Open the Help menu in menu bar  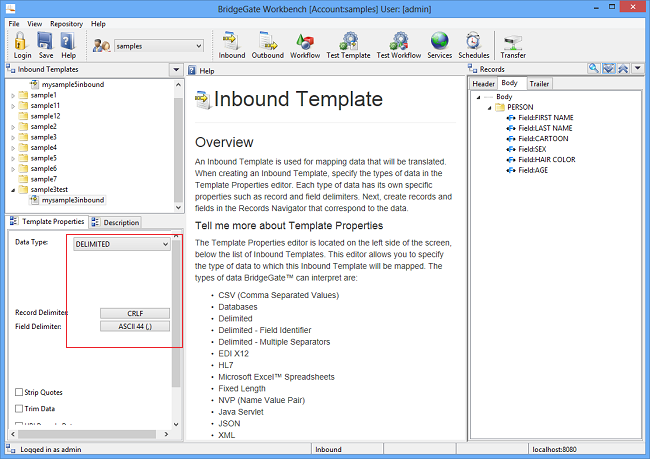coord(98,24)
